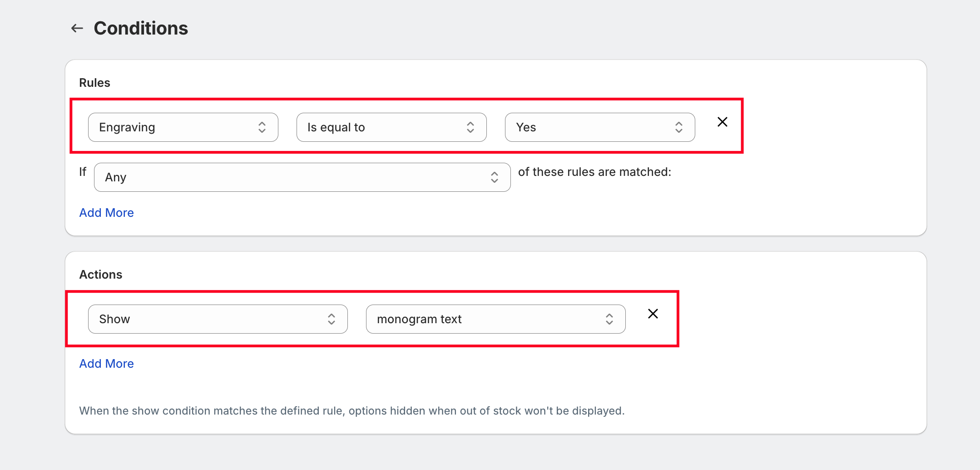
Task: Open the Yes value dropdown
Action: click(x=590, y=127)
